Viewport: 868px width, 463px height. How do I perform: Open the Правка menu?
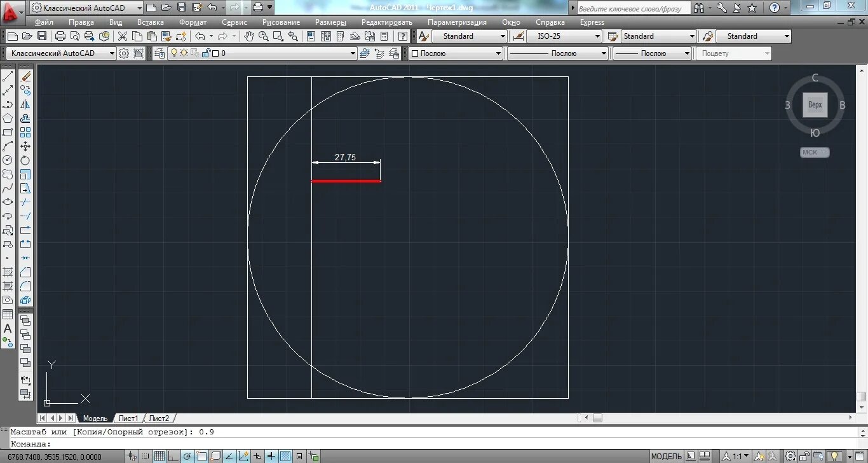coord(81,22)
